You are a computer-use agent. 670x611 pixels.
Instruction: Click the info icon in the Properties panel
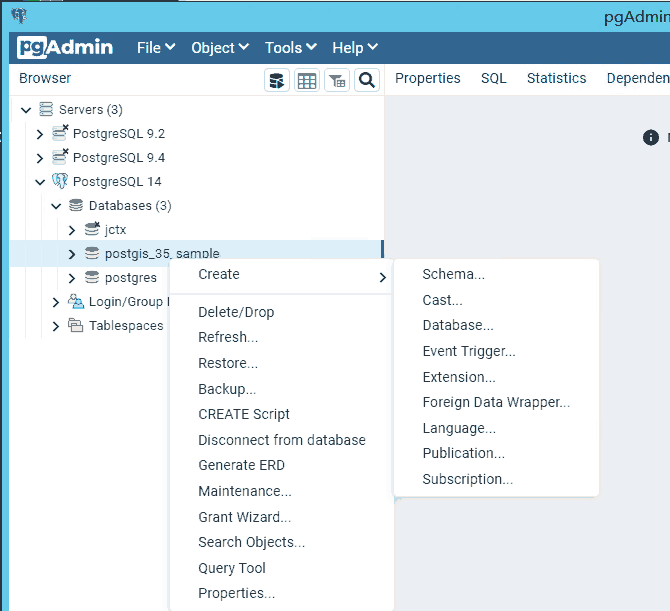(651, 138)
